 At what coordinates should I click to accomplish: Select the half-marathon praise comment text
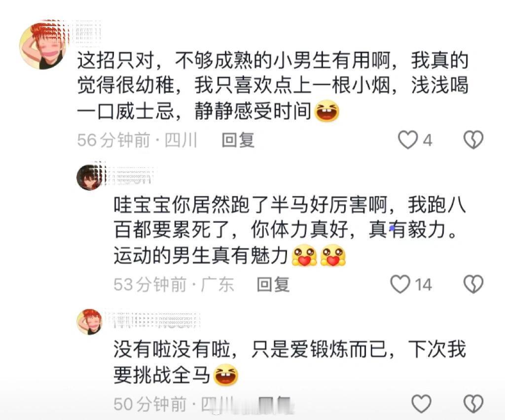tap(289, 230)
